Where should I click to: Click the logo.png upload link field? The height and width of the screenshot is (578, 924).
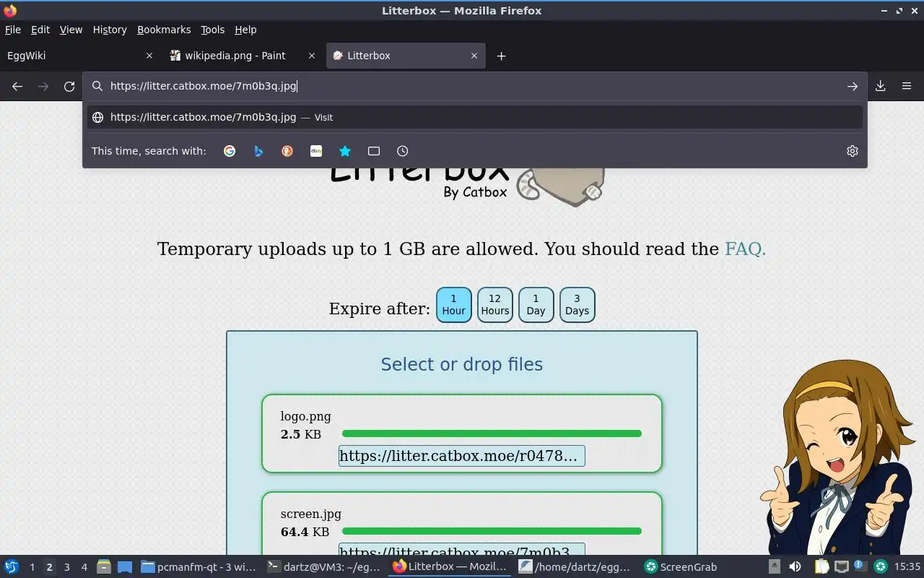pyautogui.click(x=462, y=456)
